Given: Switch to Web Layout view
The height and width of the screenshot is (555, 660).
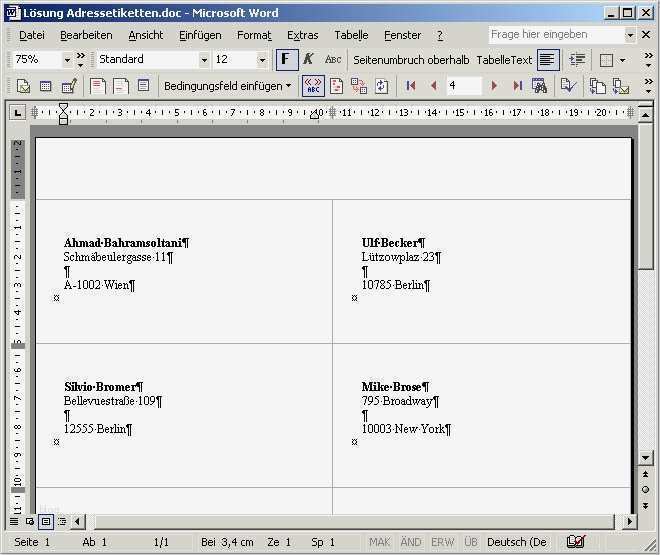Looking at the screenshot, I should pos(29,522).
